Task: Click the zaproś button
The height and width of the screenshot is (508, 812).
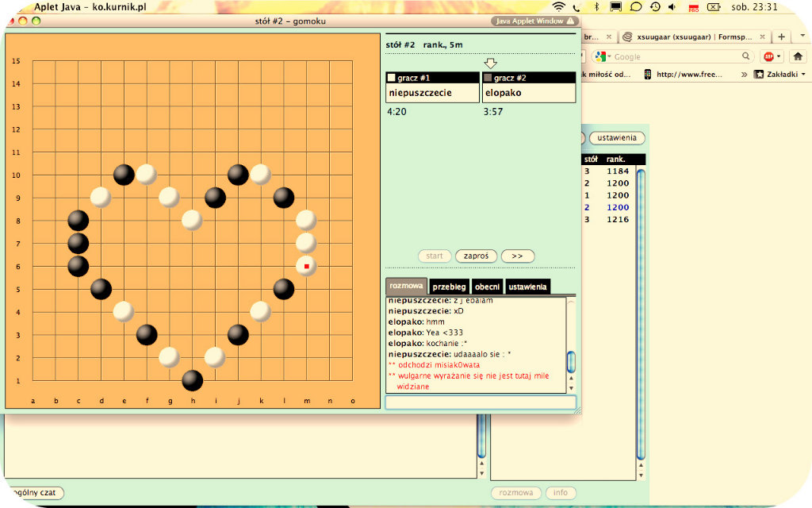Action: (476, 256)
